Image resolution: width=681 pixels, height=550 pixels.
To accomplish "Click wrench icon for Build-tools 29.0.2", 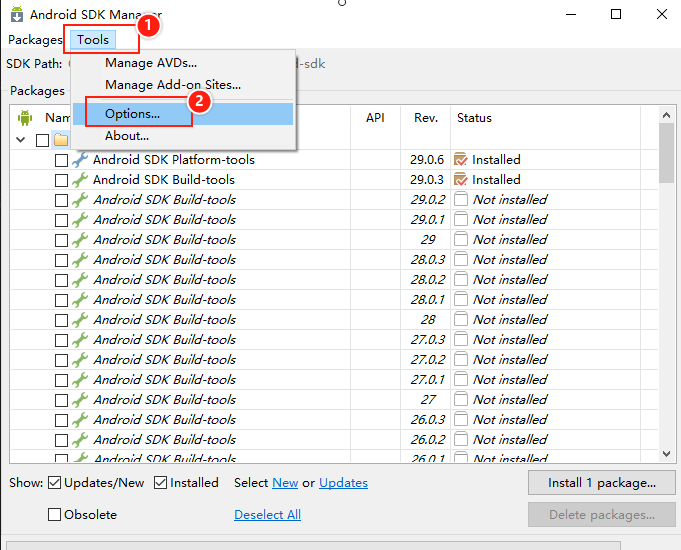I will point(80,200).
